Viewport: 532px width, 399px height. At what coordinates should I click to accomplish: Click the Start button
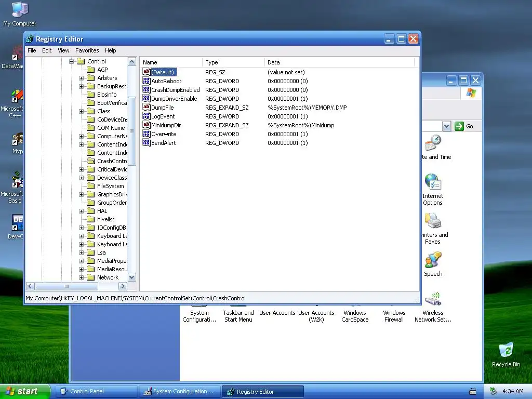(x=25, y=391)
